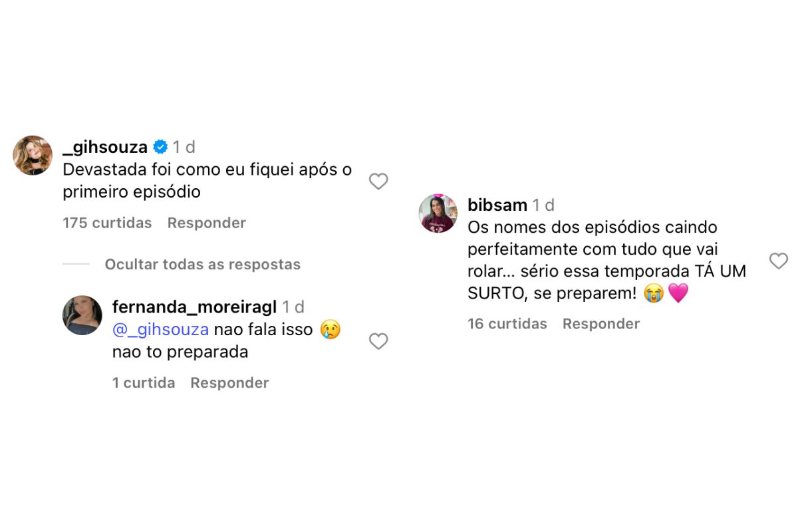View '175 curtidas' on _gihsouza's comment

coord(107,222)
